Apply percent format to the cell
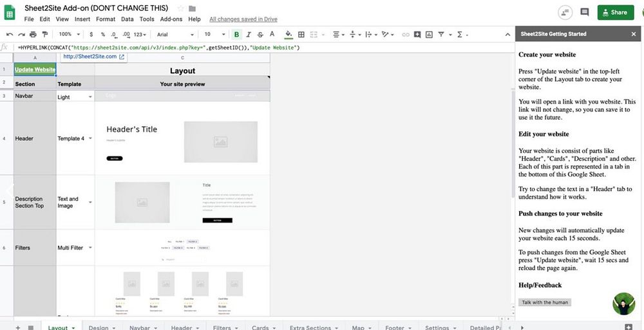The height and width of the screenshot is (330, 644). pos(102,35)
